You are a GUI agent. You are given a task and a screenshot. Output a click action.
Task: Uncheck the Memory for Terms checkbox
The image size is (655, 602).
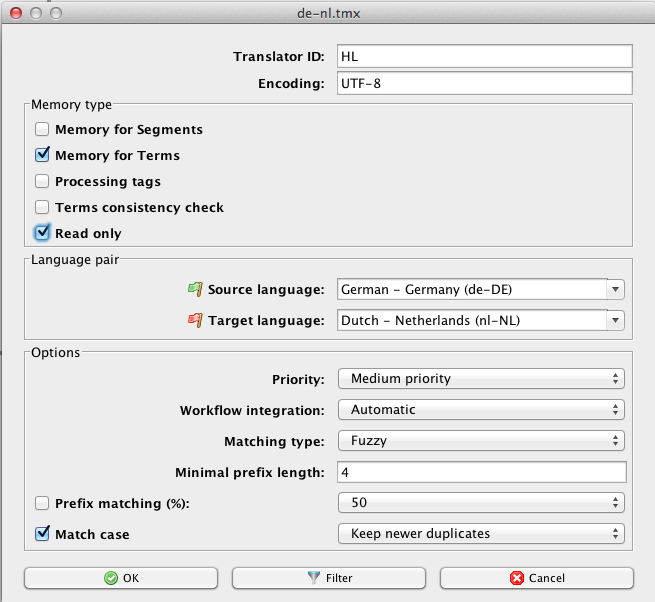pos(42,155)
